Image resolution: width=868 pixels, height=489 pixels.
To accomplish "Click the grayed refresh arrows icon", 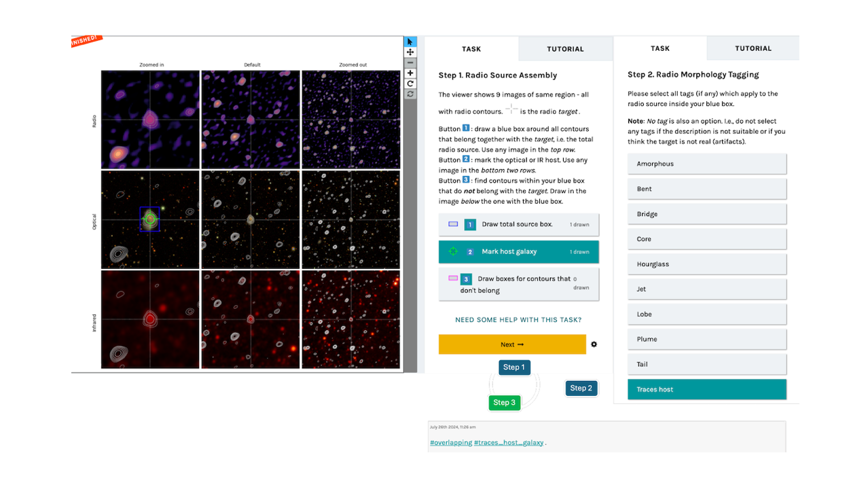I will pos(410,94).
